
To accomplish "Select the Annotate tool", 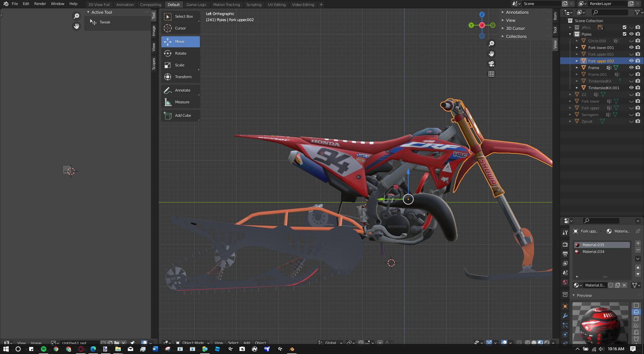I will coord(180,90).
